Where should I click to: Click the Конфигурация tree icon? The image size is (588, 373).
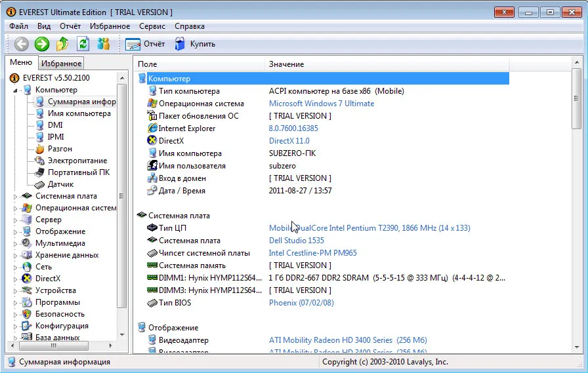coord(27,326)
